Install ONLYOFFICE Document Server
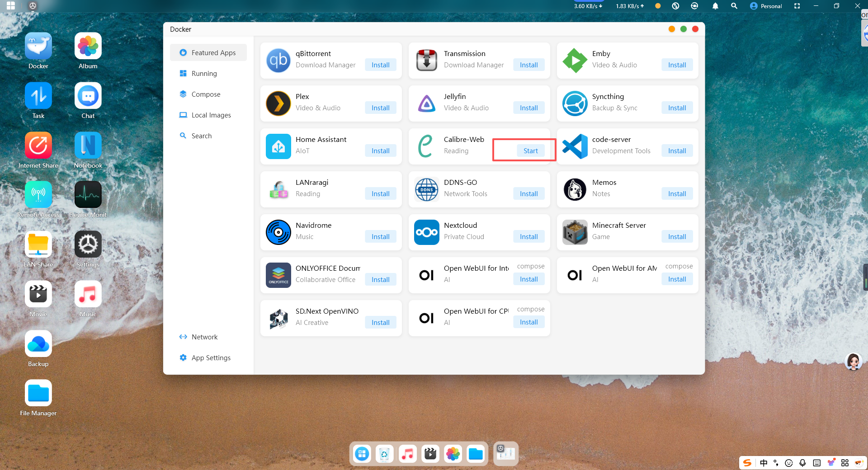 pos(381,280)
